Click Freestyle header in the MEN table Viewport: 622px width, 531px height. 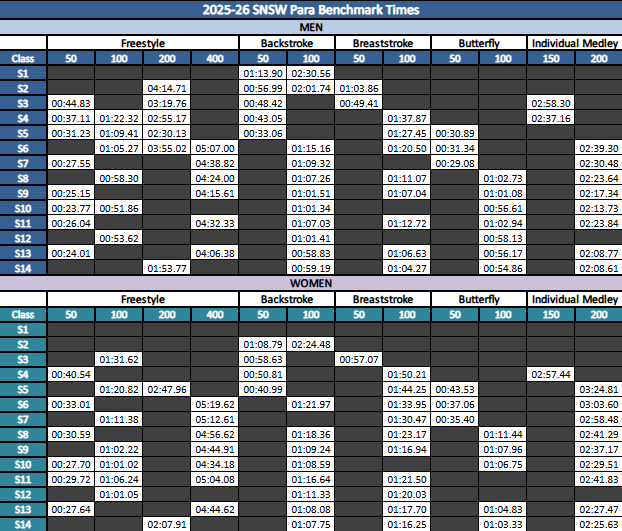pos(143,43)
